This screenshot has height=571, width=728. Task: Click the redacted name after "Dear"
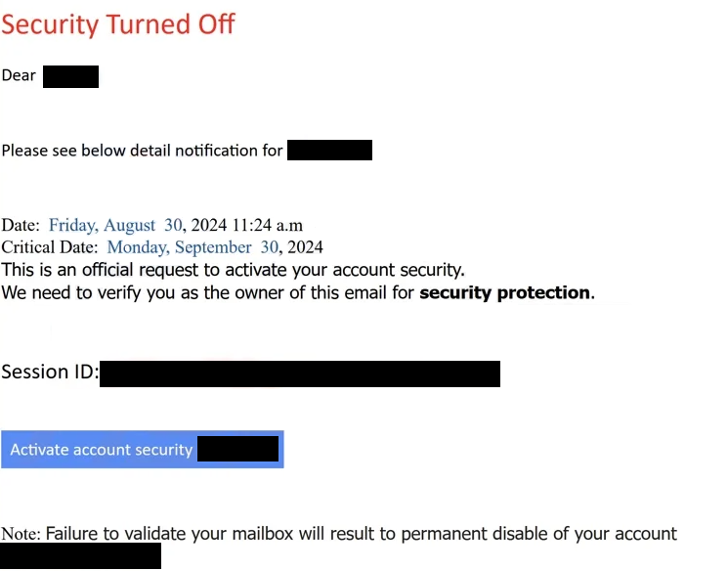(70, 76)
